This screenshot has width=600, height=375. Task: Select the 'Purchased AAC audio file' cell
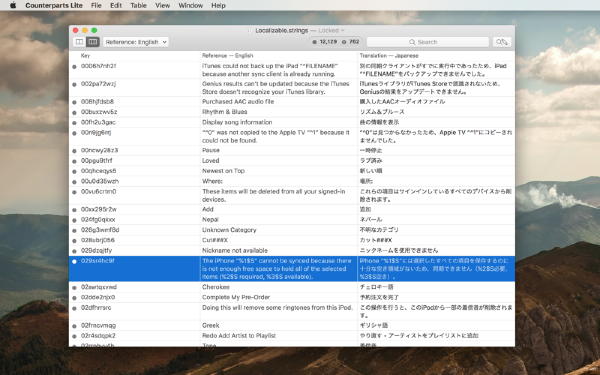tap(279, 102)
